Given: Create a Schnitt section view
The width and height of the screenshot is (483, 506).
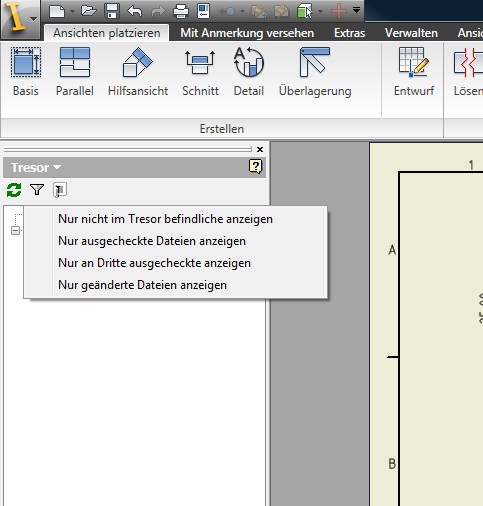Looking at the screenshot, I should coord(200,72).
